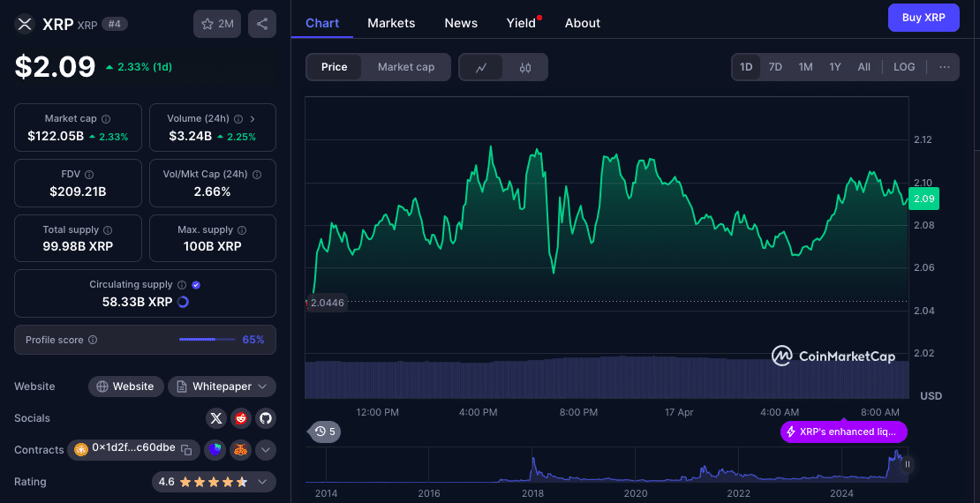The height and width of the screenshot is (503, 980).
Task: Show Profile score info icon
Action: tap(93, 340)
